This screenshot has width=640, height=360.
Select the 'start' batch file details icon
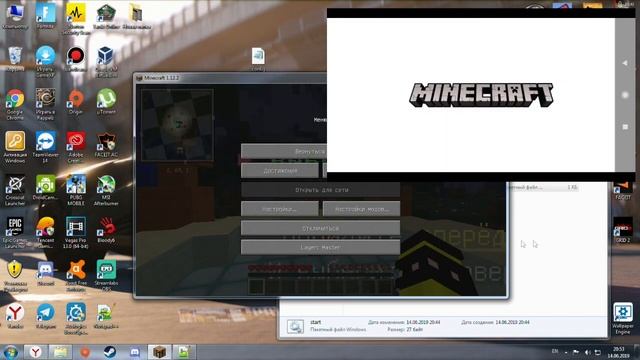point(295,326)
